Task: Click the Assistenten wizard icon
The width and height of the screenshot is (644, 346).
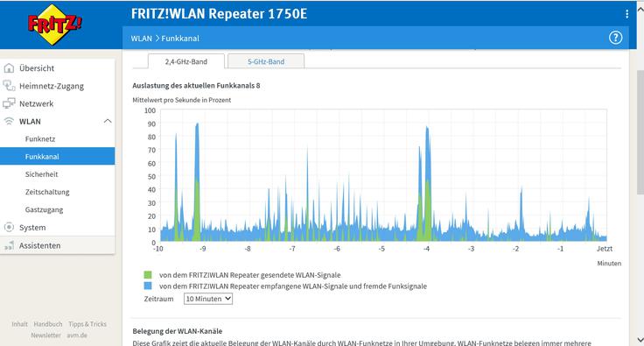Action: point(9,246)
